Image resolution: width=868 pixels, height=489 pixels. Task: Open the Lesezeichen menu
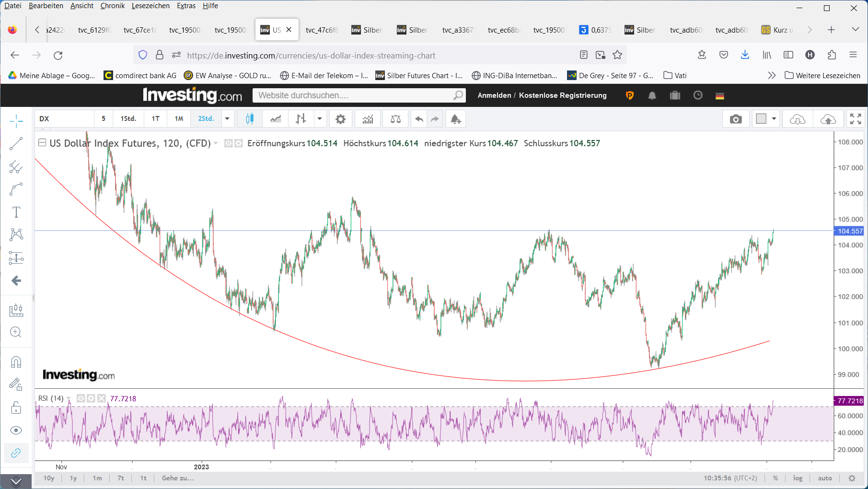pyautogui.click(x=150, y=6)
